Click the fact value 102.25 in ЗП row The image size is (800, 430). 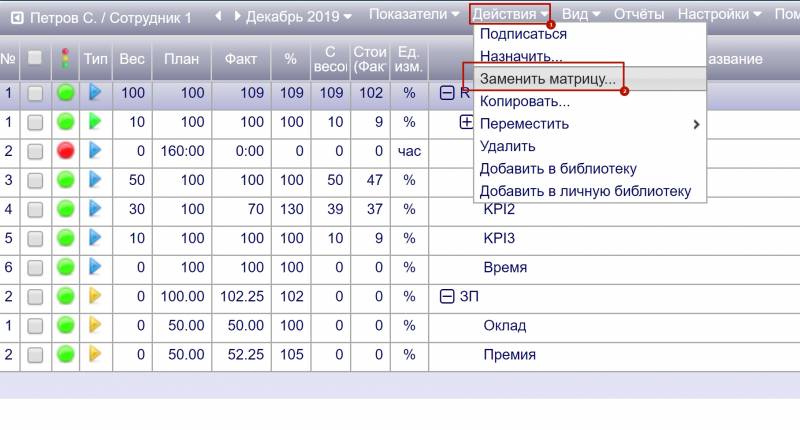(x=242, y=296)
